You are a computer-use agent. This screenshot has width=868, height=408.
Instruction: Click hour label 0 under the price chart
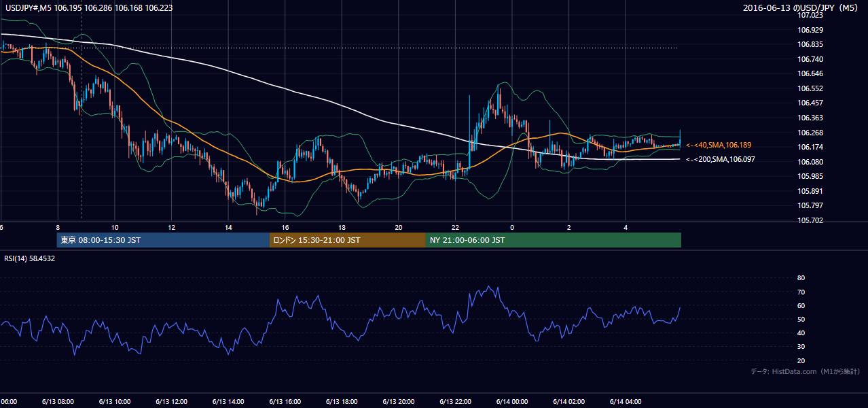click(512, 227)
